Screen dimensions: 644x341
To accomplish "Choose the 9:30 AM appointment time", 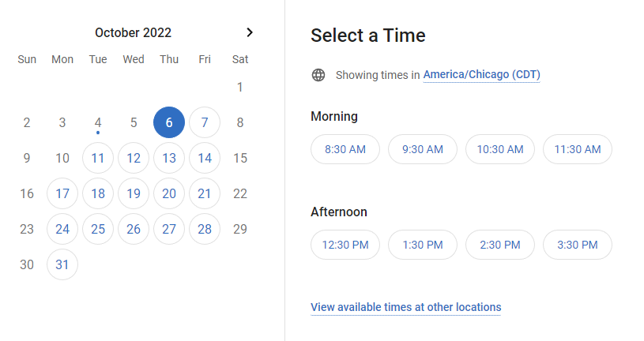I will 423,149.
